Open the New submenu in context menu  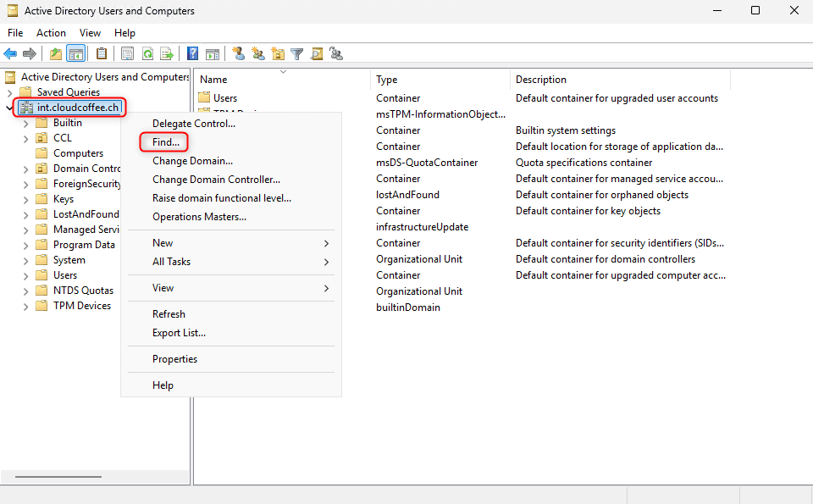click(x=163, y=243)
